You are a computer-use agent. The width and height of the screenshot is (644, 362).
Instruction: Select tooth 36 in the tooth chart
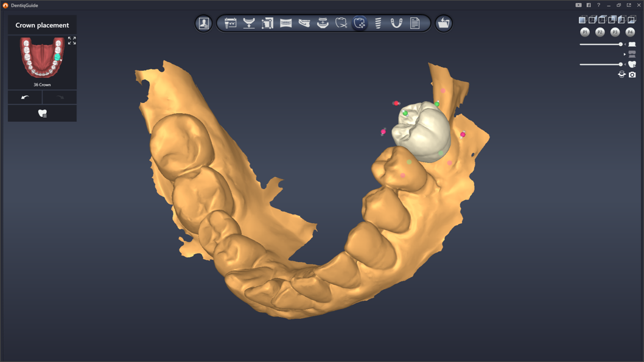57,57
